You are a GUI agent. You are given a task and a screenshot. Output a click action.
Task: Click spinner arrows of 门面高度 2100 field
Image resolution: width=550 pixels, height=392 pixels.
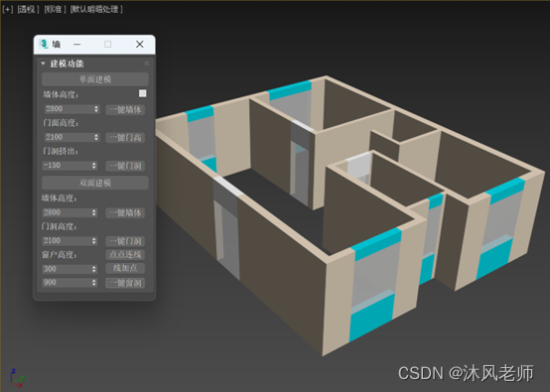[96, 137]
